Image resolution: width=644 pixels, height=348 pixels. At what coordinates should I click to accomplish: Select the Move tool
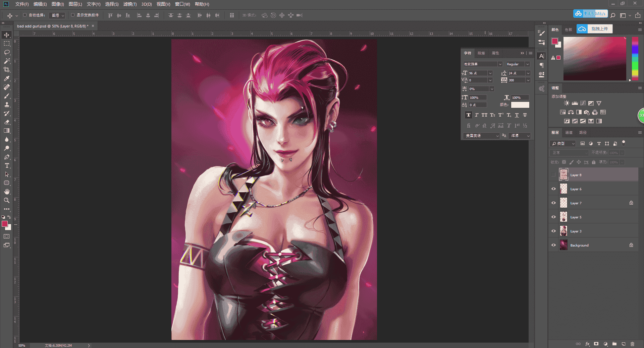[7, 35]
